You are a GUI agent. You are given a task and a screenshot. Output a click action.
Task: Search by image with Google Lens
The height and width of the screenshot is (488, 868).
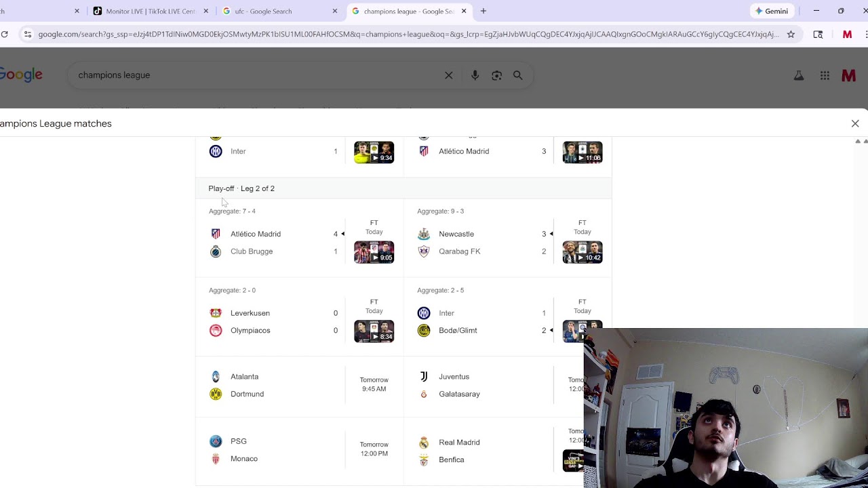[x=496, y=75]
